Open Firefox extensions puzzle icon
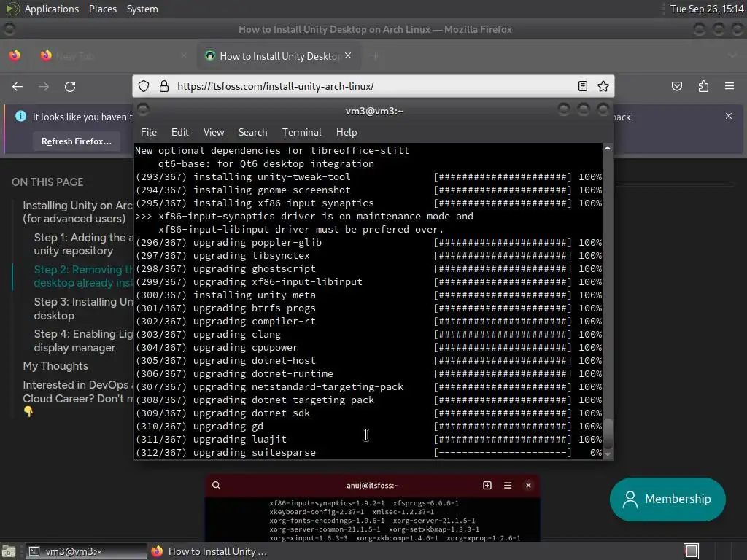This screenshot has height=560, width=747. (703, 86)
